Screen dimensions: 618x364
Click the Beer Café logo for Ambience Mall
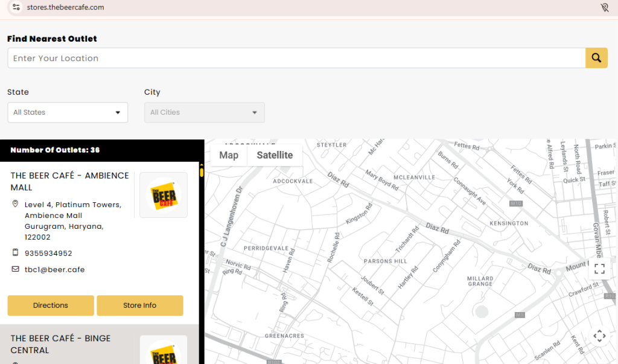point(164,195)
